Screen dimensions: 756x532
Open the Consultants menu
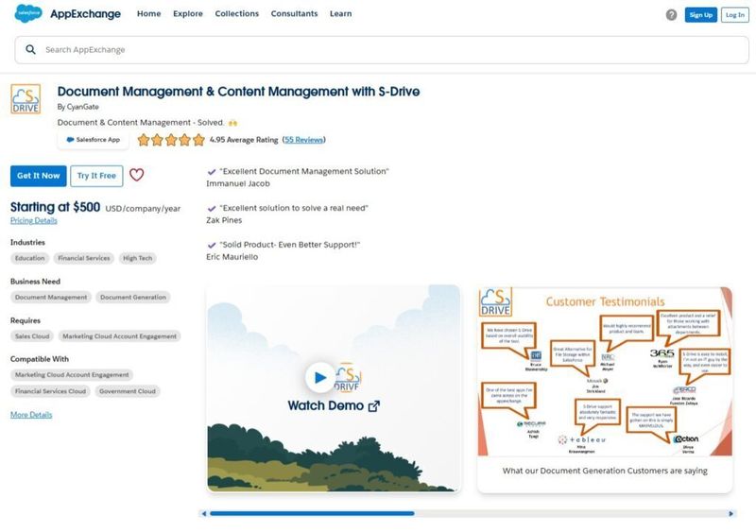coord(294,14)
